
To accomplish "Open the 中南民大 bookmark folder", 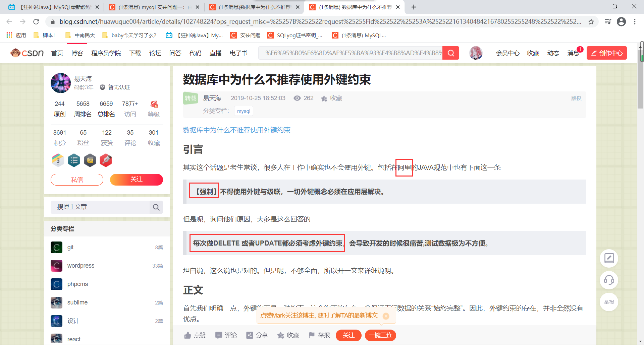I will coord(80,35).
